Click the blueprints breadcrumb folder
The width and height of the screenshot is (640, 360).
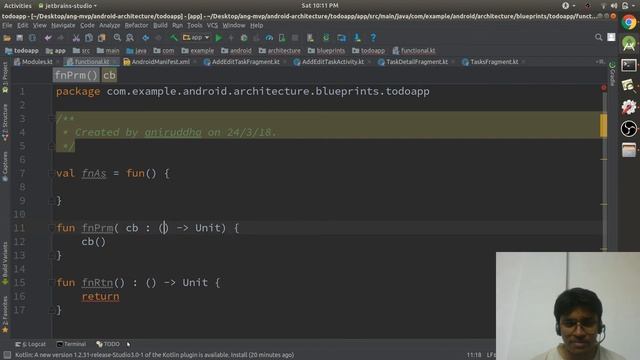[x=327, y=51]
